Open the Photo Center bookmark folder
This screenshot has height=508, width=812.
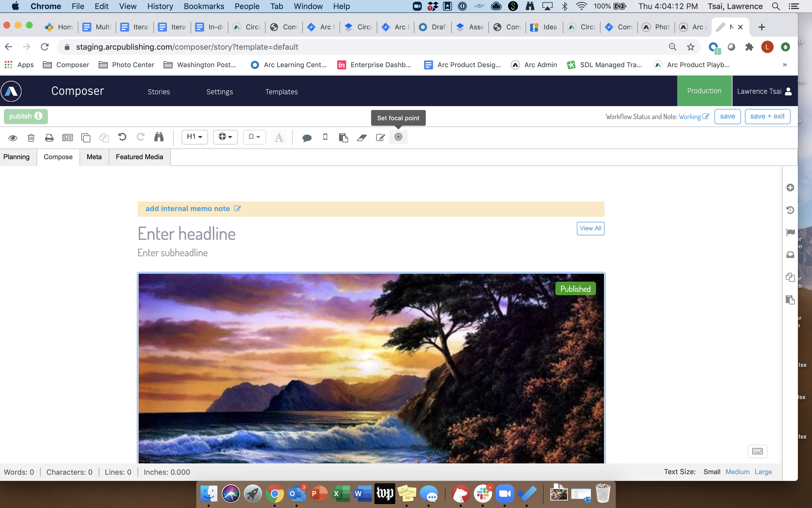point(127,65)
